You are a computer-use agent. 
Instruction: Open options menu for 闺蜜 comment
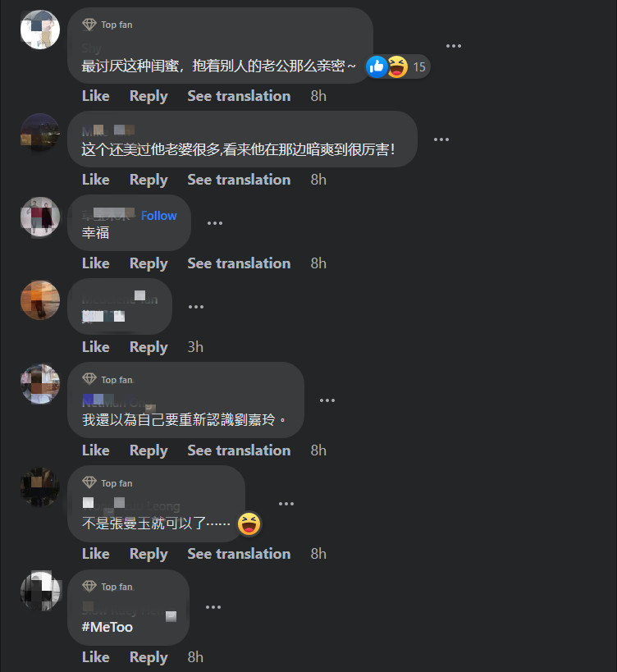(x=454, y=46)
